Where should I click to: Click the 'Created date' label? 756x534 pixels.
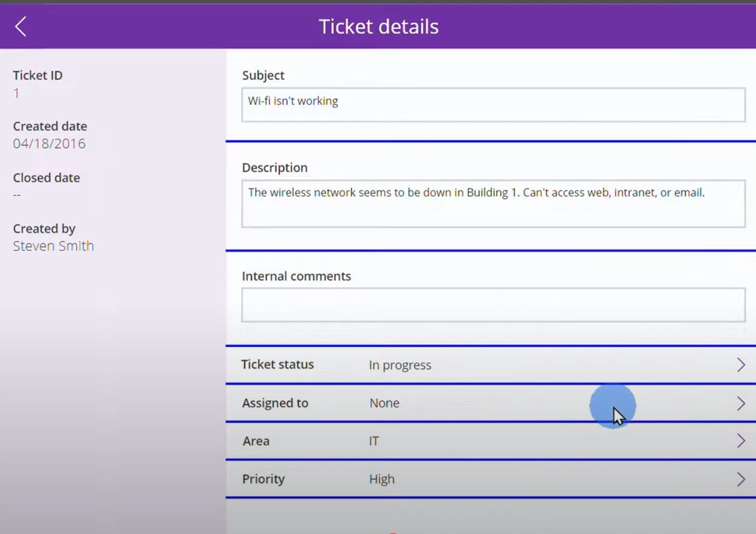click(50, 126)
